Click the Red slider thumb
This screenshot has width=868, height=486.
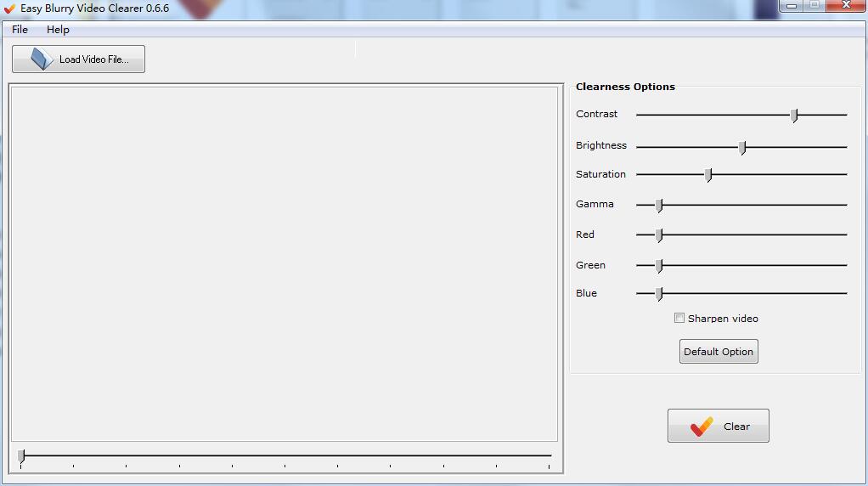point(659,235)
